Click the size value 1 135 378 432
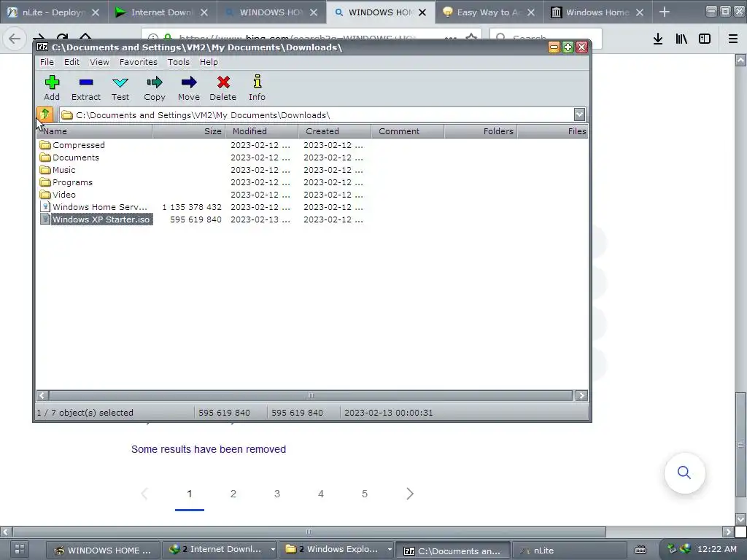 tap(192, 207)
